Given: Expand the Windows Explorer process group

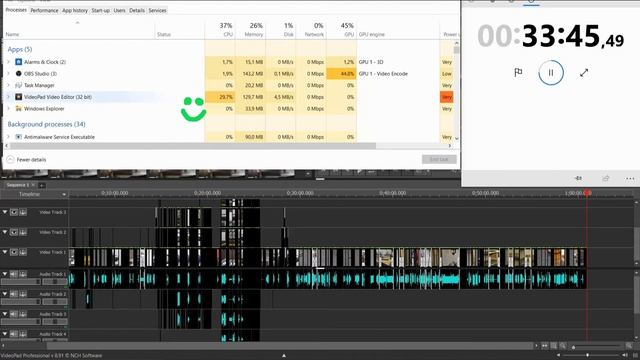Looking at the screenshot, I should pyautogui.click(x=8, y=109).
